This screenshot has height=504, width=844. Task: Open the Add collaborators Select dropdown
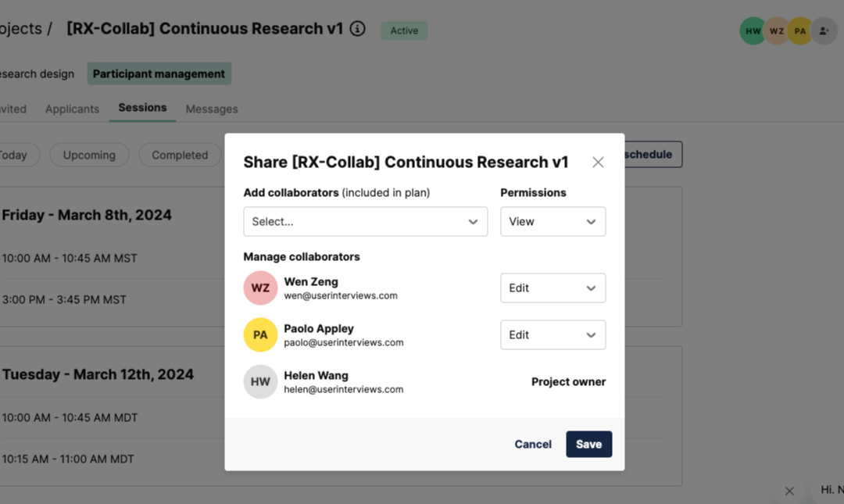[x=366, y=221]
